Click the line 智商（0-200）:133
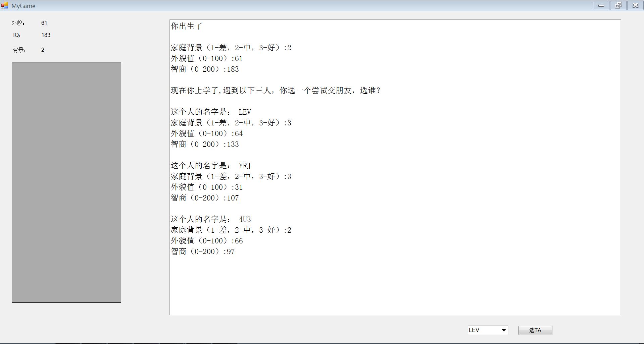The width and height of the screenshot is (644, 344). 205,144
